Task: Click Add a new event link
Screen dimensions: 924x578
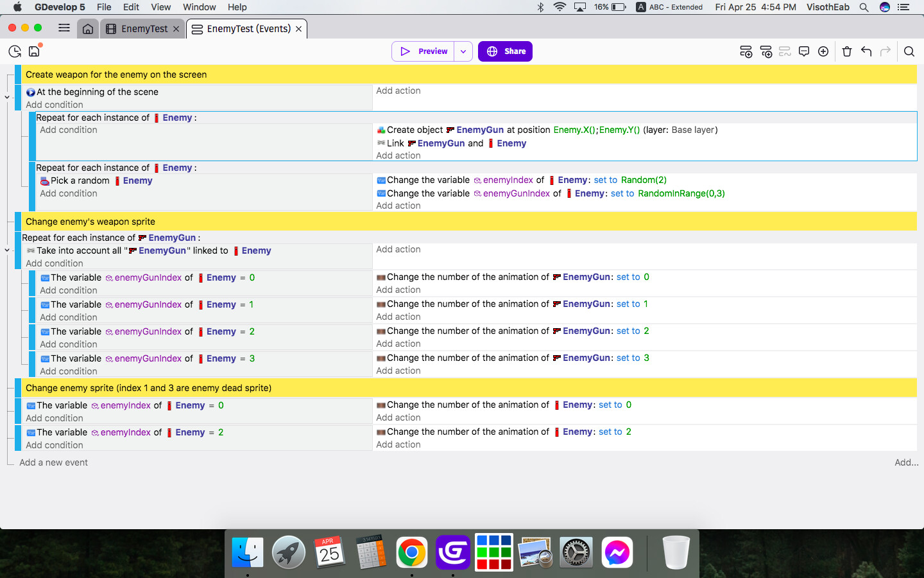Action: click(53, 462)
